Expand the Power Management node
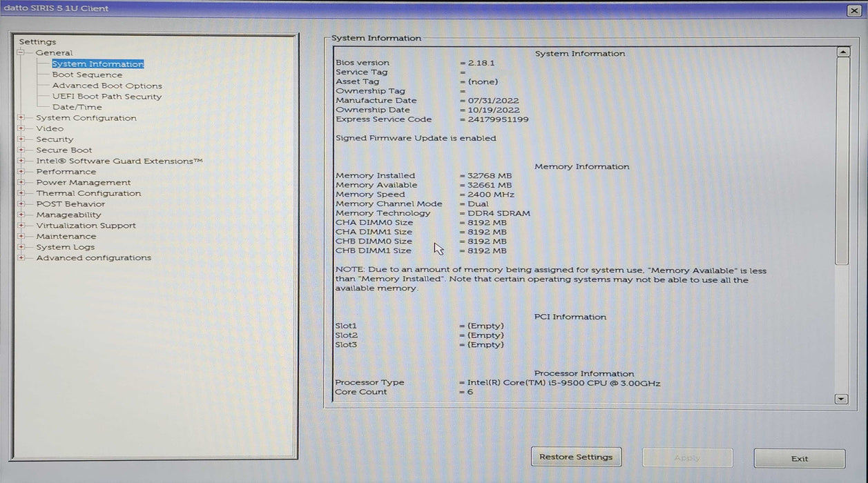This screenshot has width=868, height=483. coord(21,183)
